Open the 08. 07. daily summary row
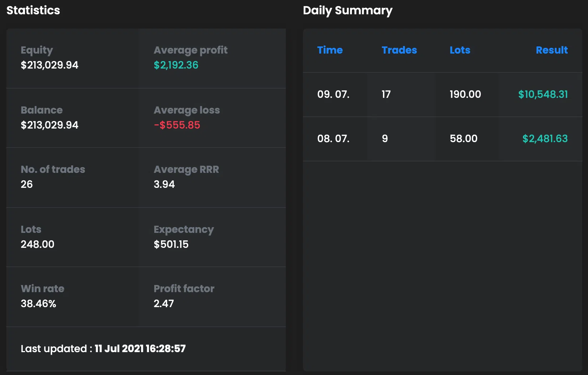This screenshot has height=375, width=588. pyautogui.click(x=333, y=139)
